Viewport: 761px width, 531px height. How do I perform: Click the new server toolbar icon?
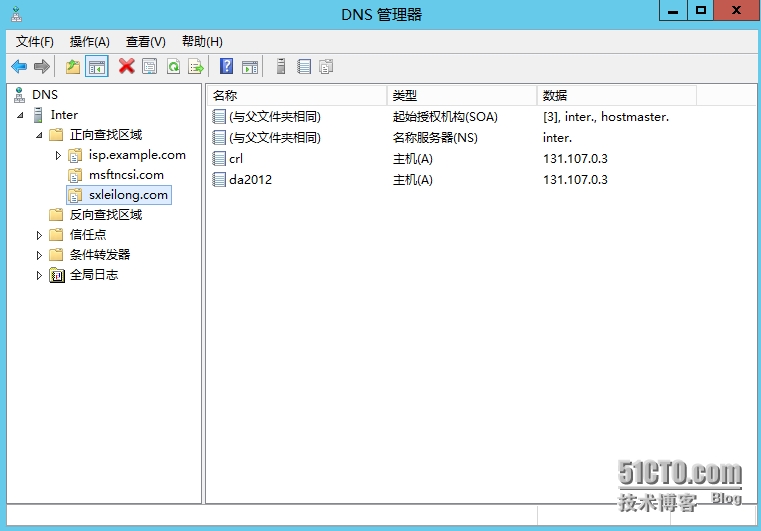point(281,66)
